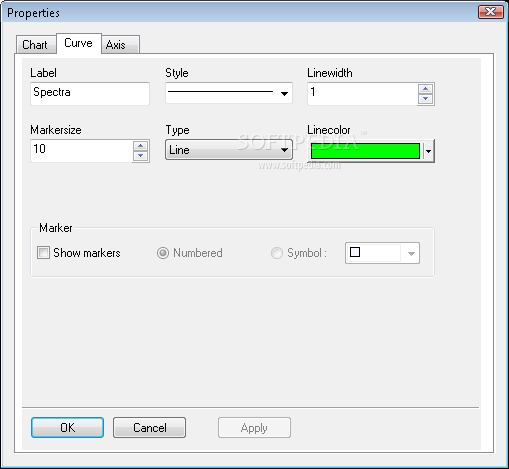Increase Linewidth with the up arrow

pyautogui.click(x=425, y=89)
